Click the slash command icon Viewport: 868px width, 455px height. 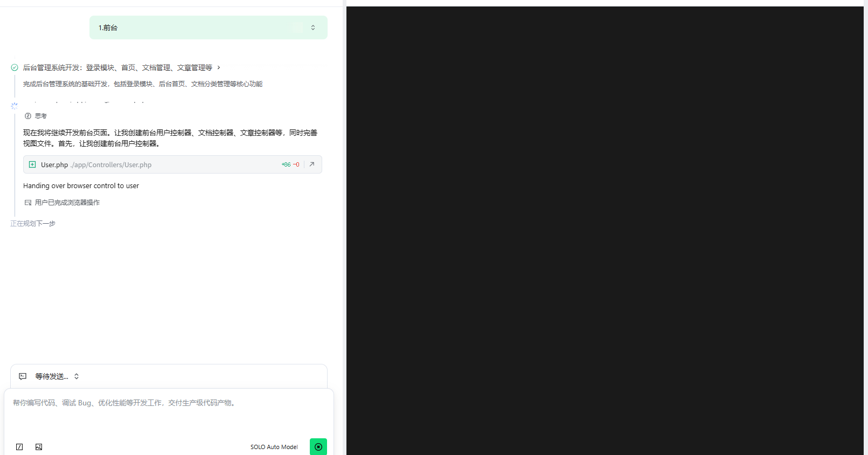[x=19, y=447]
